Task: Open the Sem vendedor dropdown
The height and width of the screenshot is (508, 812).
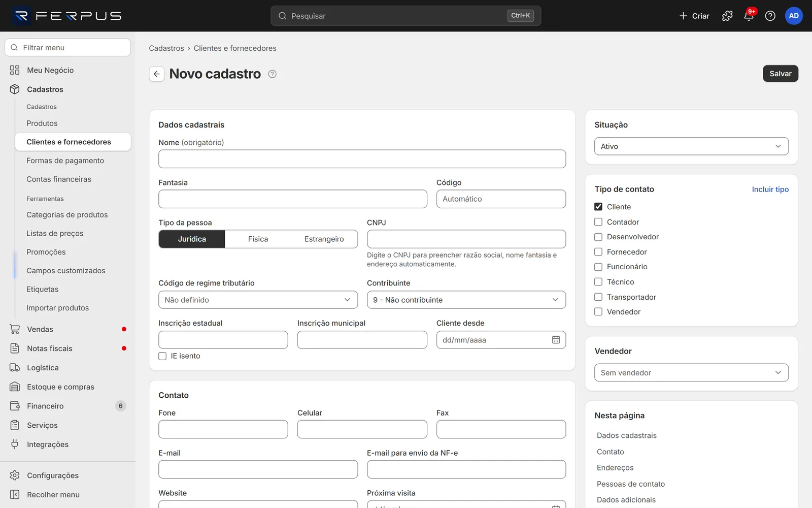Action: [x=691, y=373]
